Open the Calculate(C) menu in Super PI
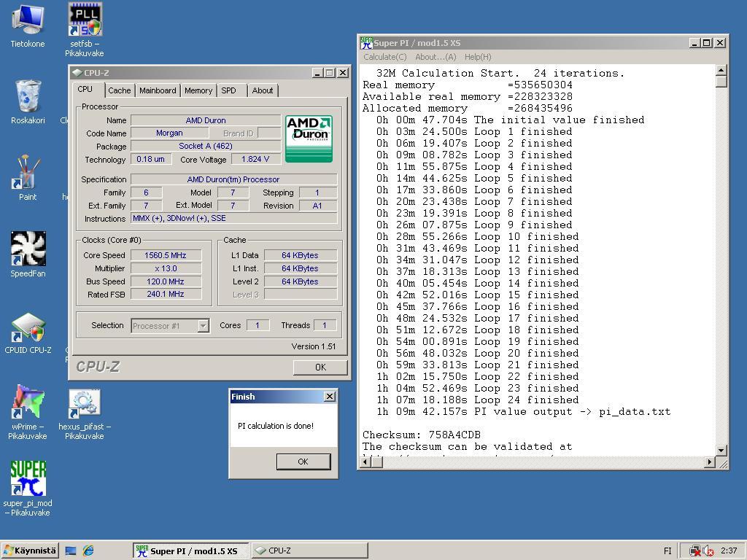 385,57
